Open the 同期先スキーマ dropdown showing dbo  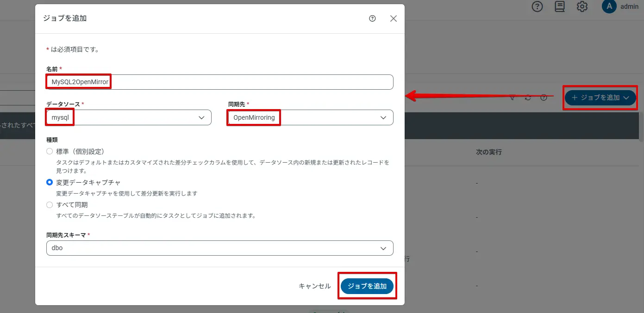220,248
